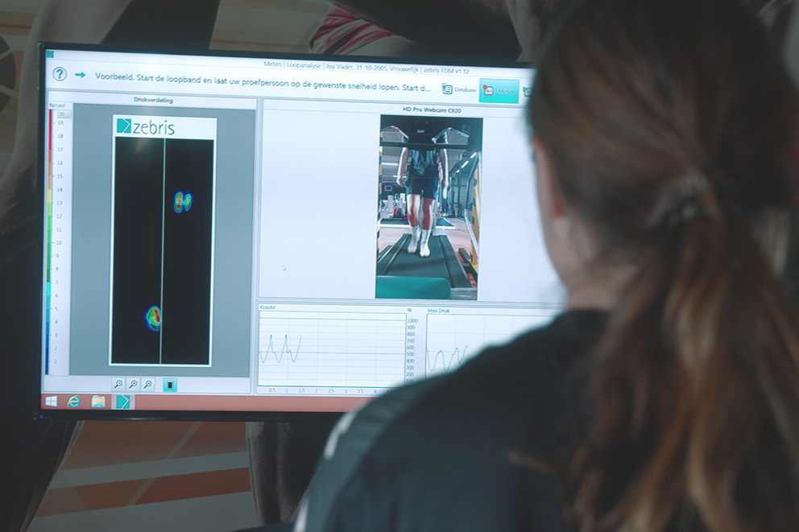The width and height of the screenshot is (799, 532).
Task: Open the Windows Start menu
Action: pyautogui.click(x=51, y=401)
